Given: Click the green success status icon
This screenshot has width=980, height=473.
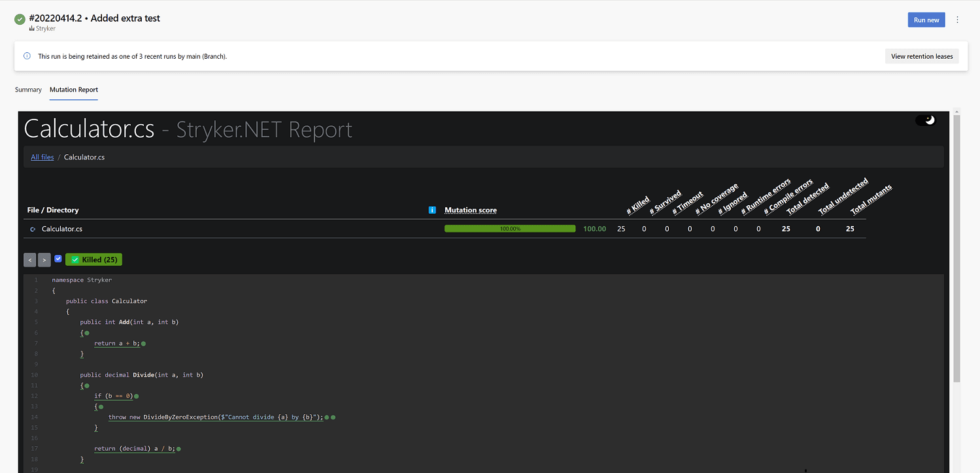Looking at the screenshot, I should pos(20,20).
